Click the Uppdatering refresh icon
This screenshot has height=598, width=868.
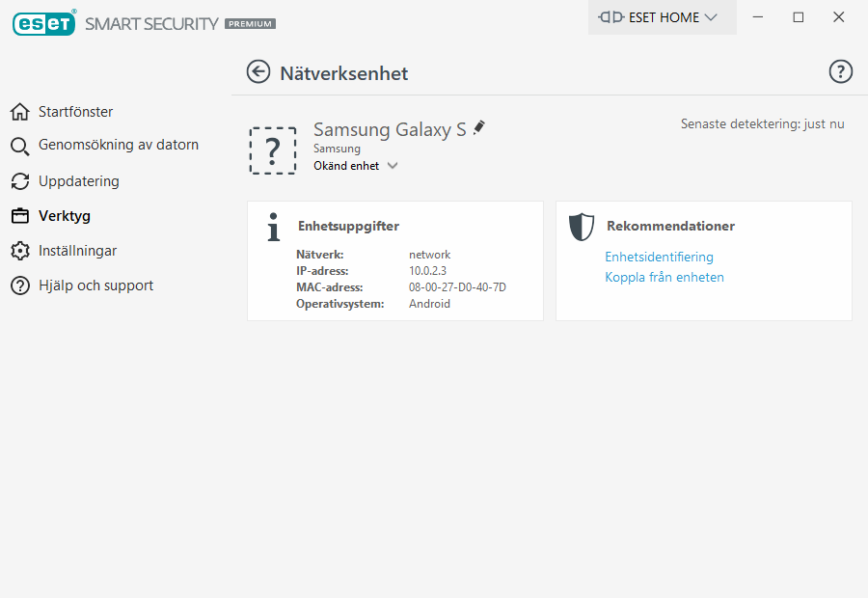pos(20,181)
